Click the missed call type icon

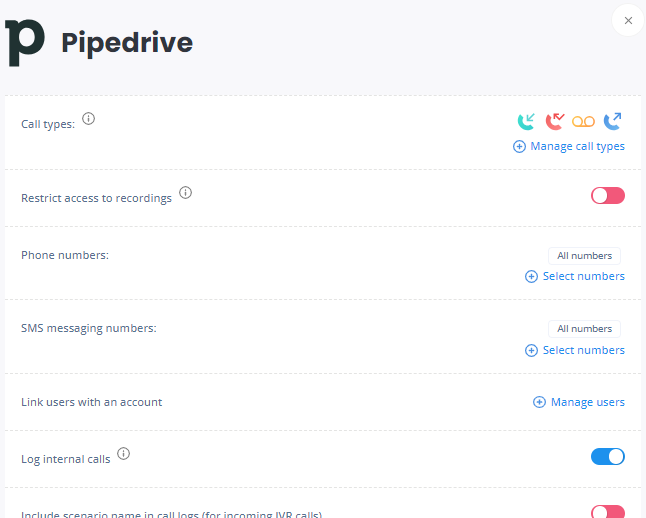[555, 122]
